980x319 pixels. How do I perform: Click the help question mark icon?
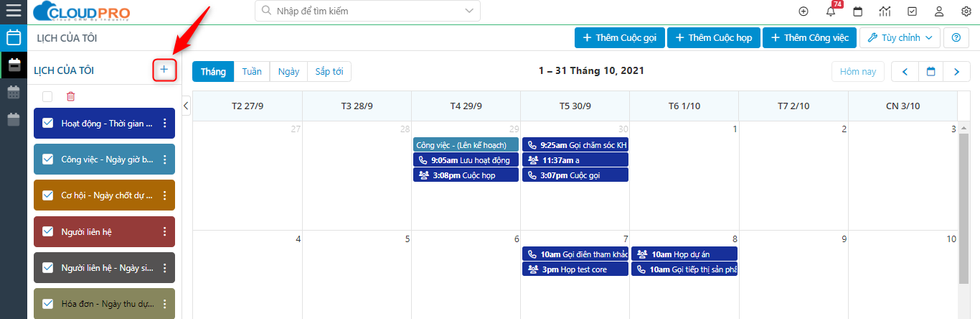click(956, 37)
